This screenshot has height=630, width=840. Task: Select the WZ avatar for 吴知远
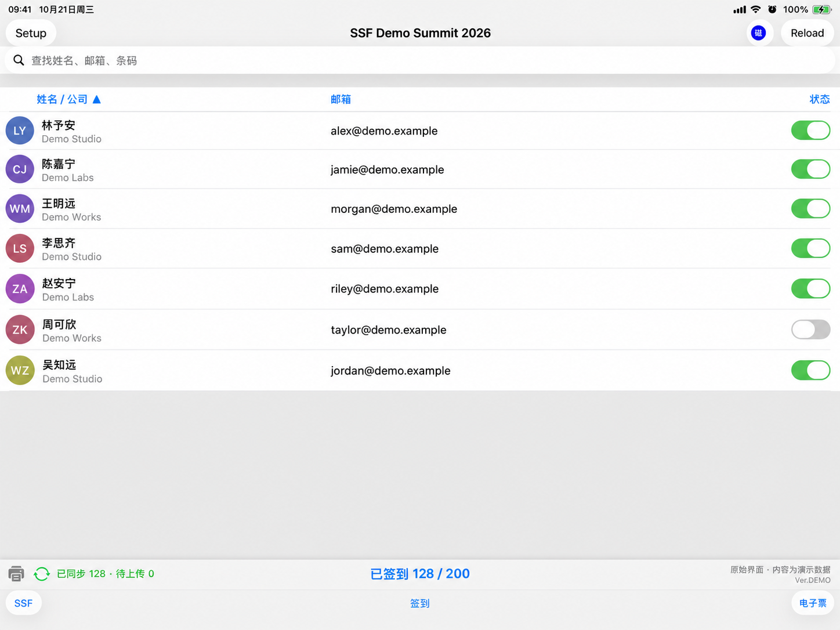point(20,370)
